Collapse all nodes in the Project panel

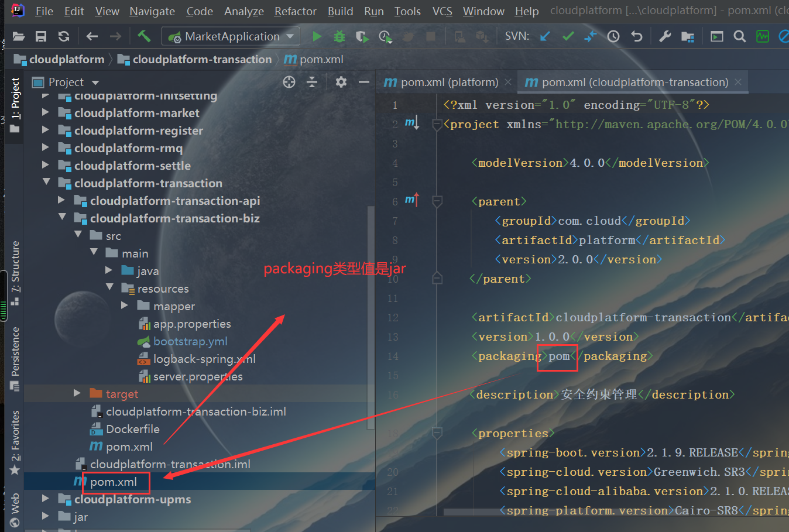tap(312, 82)
